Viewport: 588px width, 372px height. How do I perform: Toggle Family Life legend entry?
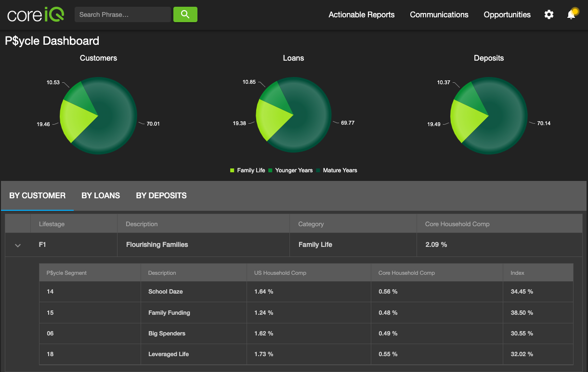[x=248, y=170]
